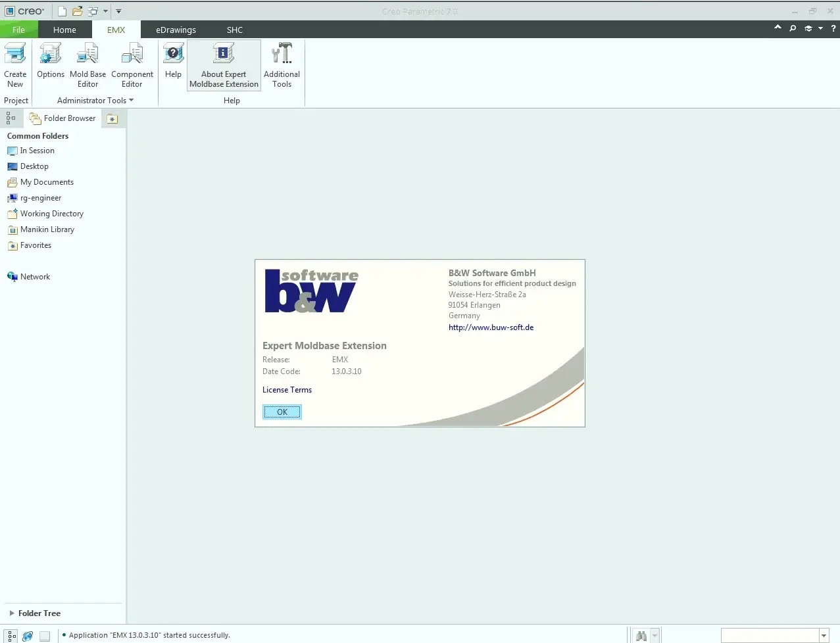Click the selection filter field in status bar

click(770, 636)
